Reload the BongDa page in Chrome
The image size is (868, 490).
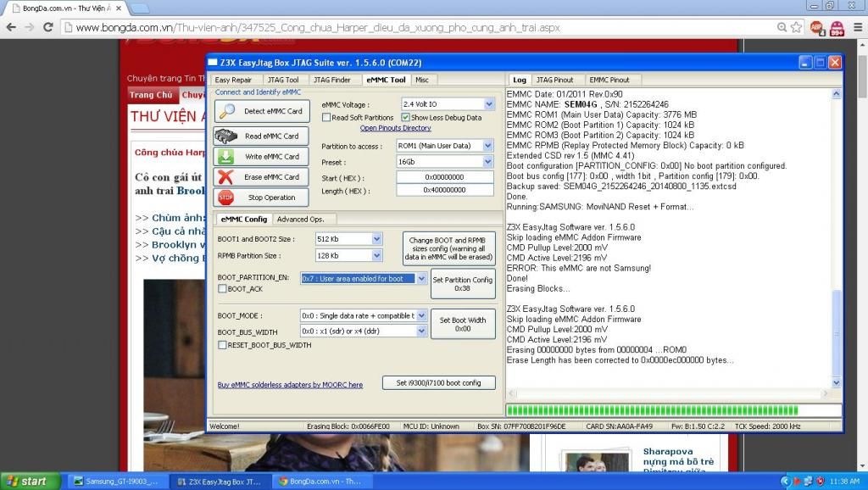point(48,27)
